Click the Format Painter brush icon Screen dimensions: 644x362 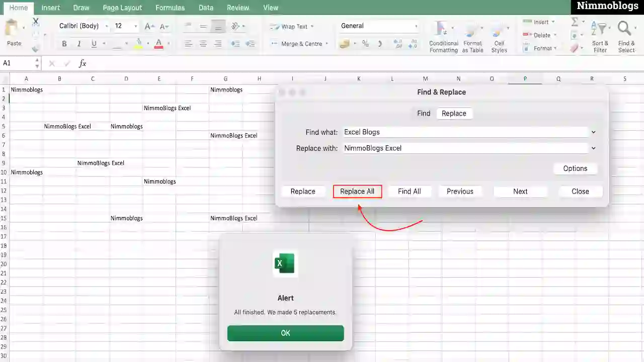tap(36, 48)
